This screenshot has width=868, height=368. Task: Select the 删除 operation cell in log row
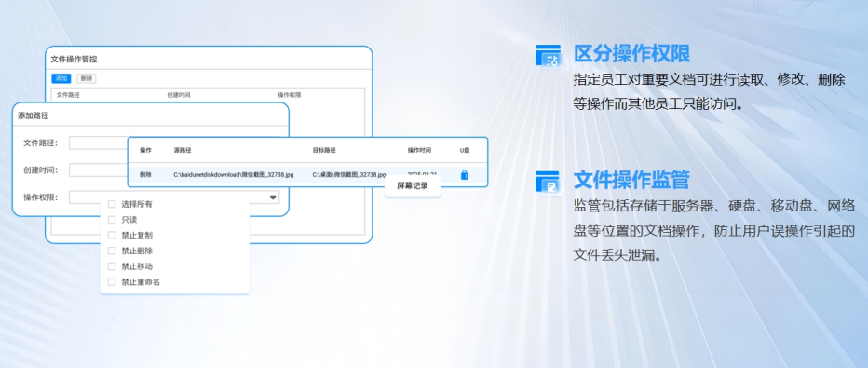tap(145, 174)
